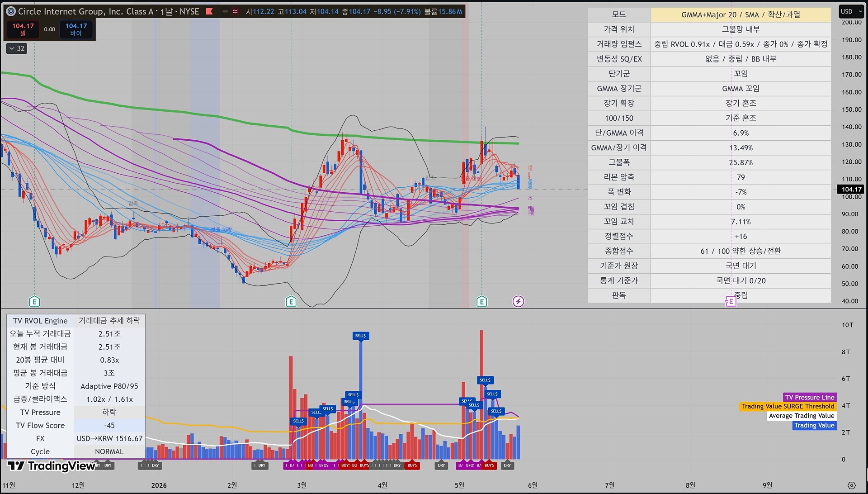Click the purple lightning bolt event icon
Image resolution: width=868 pixels, height=494 pixels.
click(x=518, y=301)
